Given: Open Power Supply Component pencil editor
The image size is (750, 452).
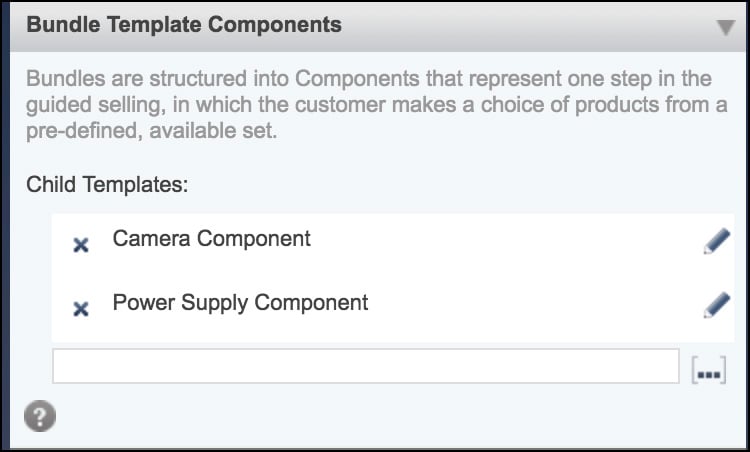Looking at the screenshot, I should click(716, 305).
